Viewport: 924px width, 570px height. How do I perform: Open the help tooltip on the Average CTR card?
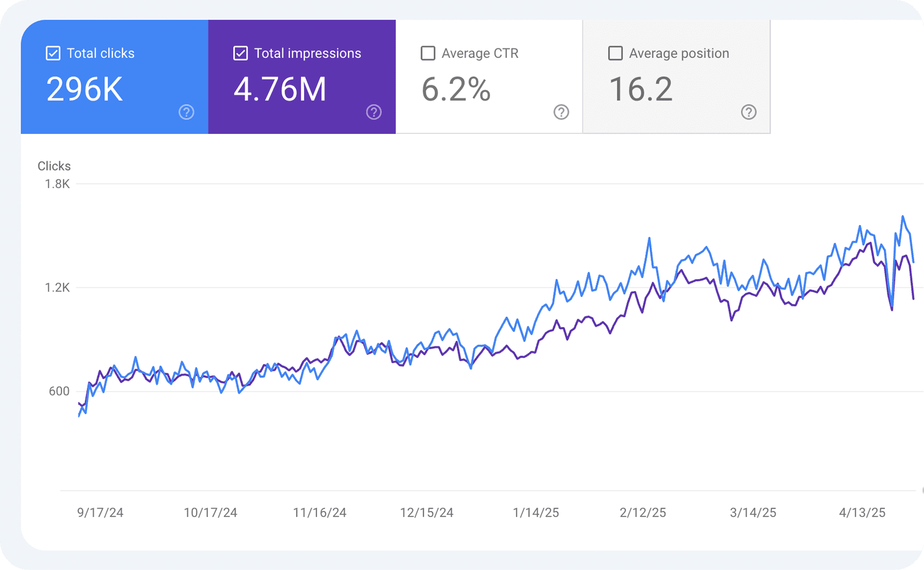(x=562, y=112)
